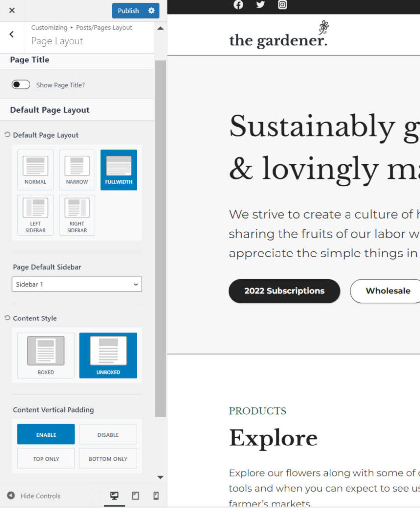The height and width of the screenshot is (508, 420).
Task: Select Disable for Content Vertical Padding
Action: click(x=108, y=434)
